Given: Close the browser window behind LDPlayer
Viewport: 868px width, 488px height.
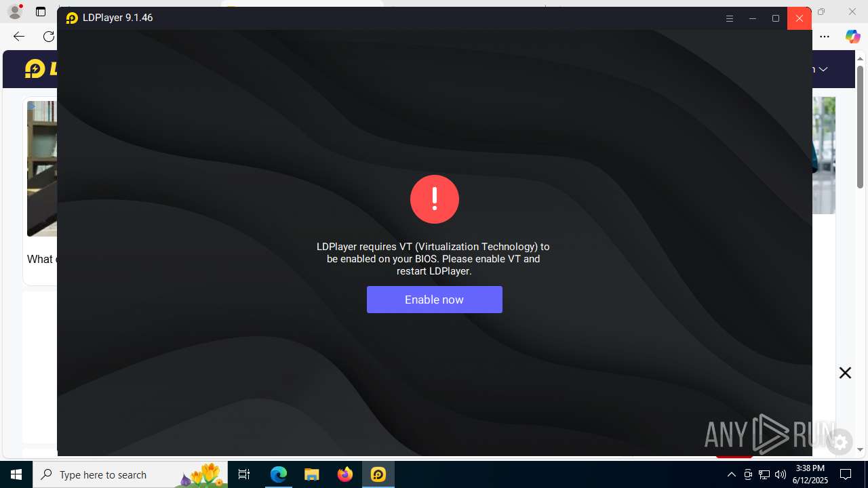Looking at the screenshot, I should (x=852, y=12).
